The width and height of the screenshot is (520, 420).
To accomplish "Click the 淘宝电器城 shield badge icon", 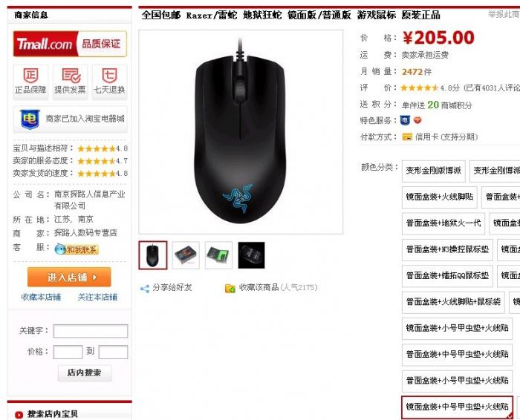I will [x=30, y=119].
